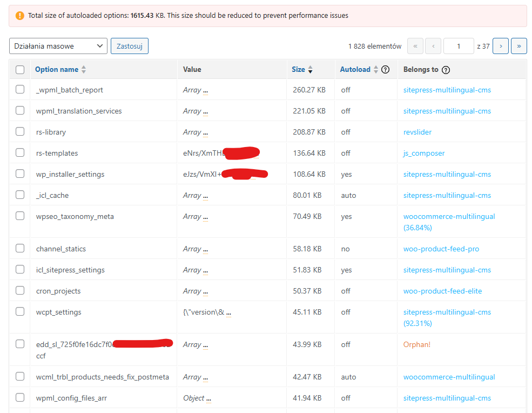Jump to the last page arrow
532x413 pixels.
(519, 46)
